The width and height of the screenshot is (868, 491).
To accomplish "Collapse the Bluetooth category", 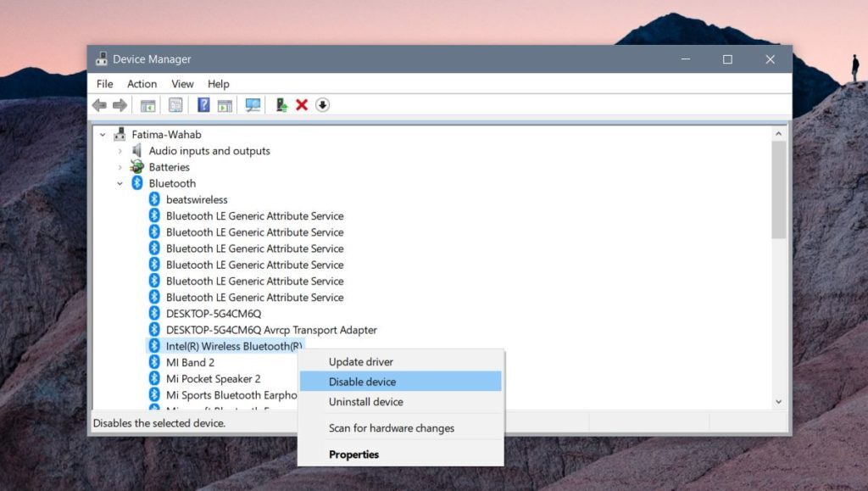I will pyautogui.click(x=120, y=183).
